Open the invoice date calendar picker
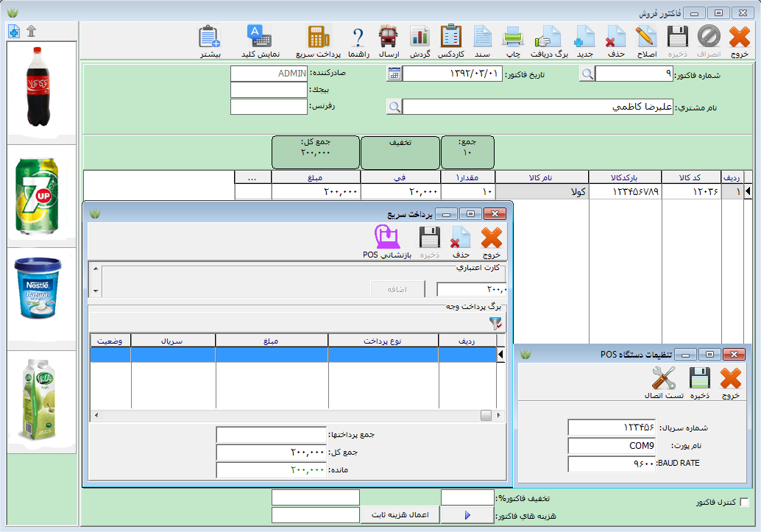The image size is (761, 532). point(394,74)
